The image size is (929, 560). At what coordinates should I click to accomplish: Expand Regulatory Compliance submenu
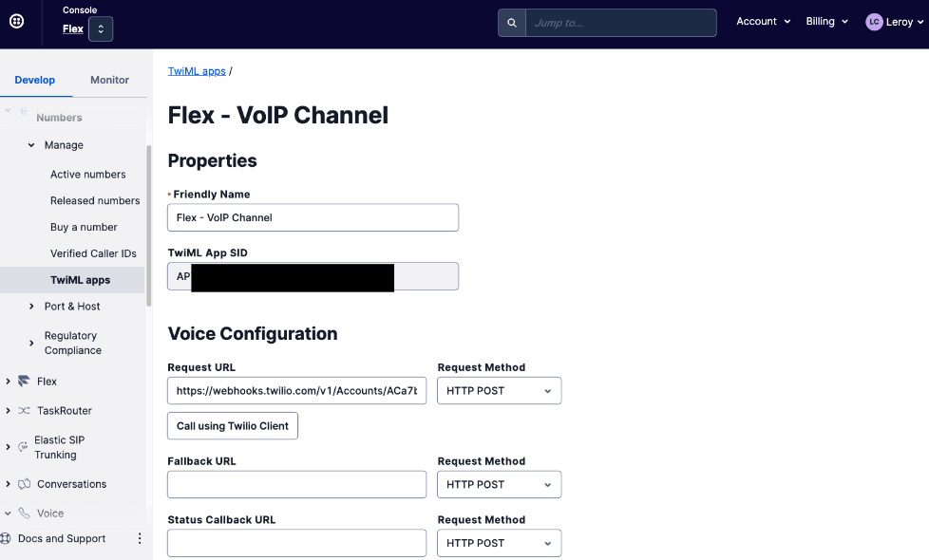coord(31,343)
